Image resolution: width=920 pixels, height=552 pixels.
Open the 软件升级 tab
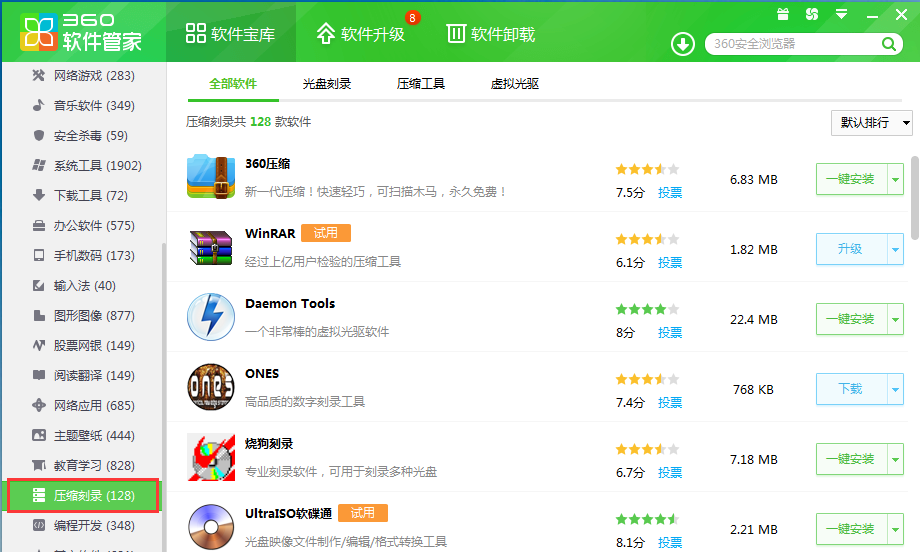point(361,33)
